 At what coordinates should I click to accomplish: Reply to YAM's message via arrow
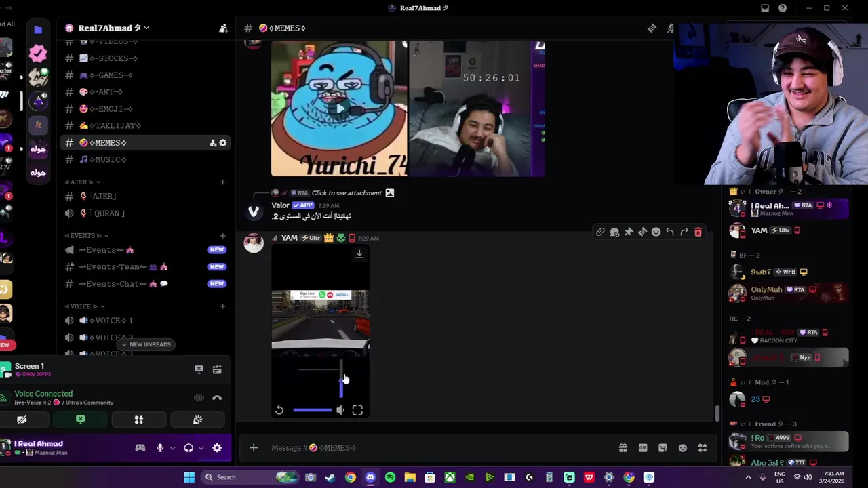[x=670, y=232]
